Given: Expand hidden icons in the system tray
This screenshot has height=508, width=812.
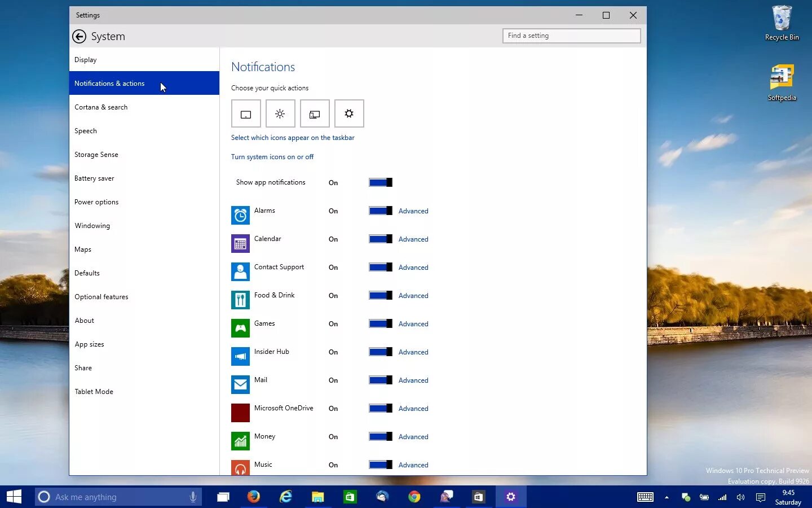Looking at the screenshot, I should 667,497.
